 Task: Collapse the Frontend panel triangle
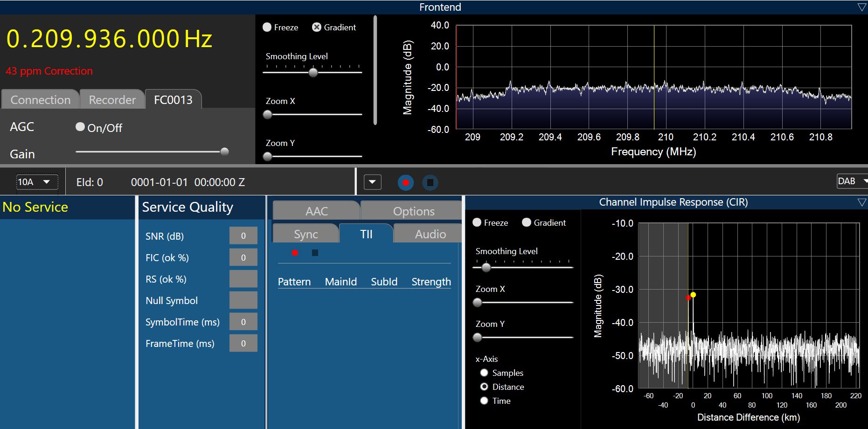click(861, 7)
